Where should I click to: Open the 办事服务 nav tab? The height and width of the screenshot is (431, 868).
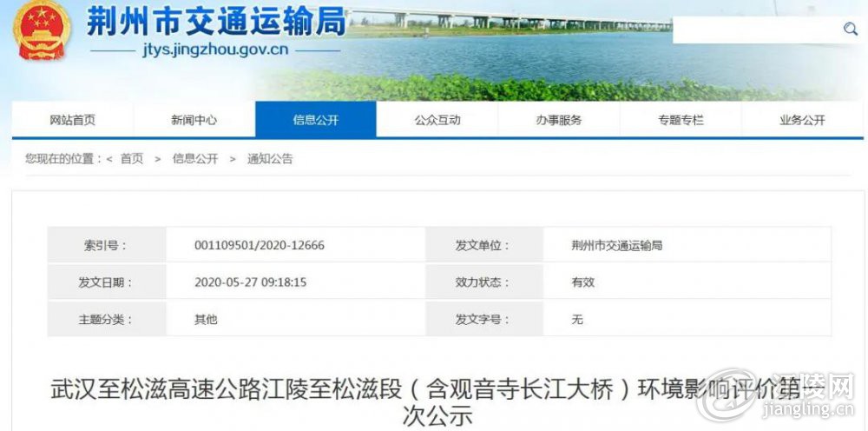click(558, 120)
